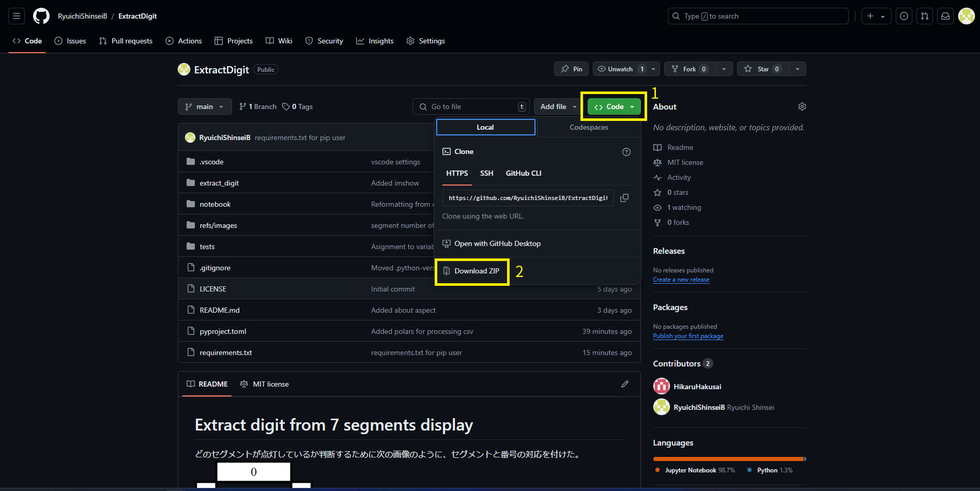Open the hamburger navigation menu
Image resolution: width=980 pixels, height=491 pixels.
tap(17, 16)
